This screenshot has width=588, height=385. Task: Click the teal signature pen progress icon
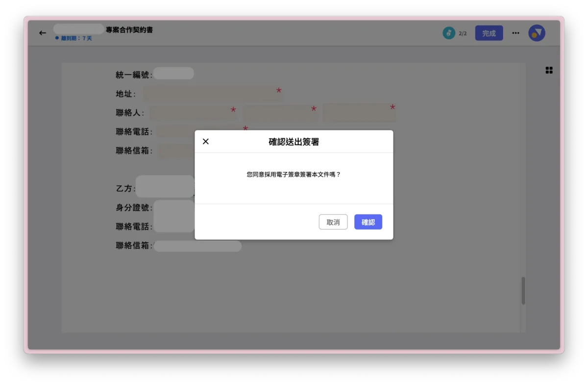(449, 33)
